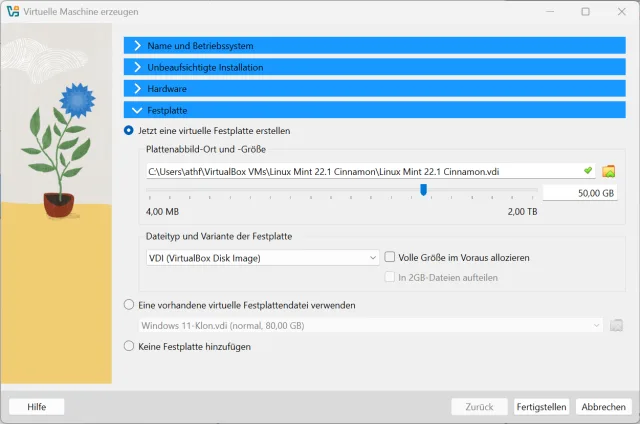The height and width of the screenshot is (424, 640).
Task: Enable 'Volle Größe im Voraus allozieren'
Action: coord(390,257)
